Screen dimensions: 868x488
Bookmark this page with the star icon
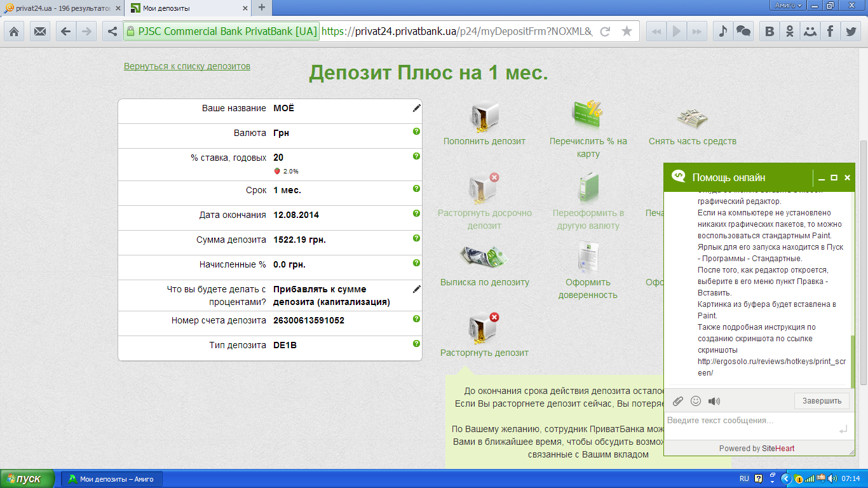point(627,31)
